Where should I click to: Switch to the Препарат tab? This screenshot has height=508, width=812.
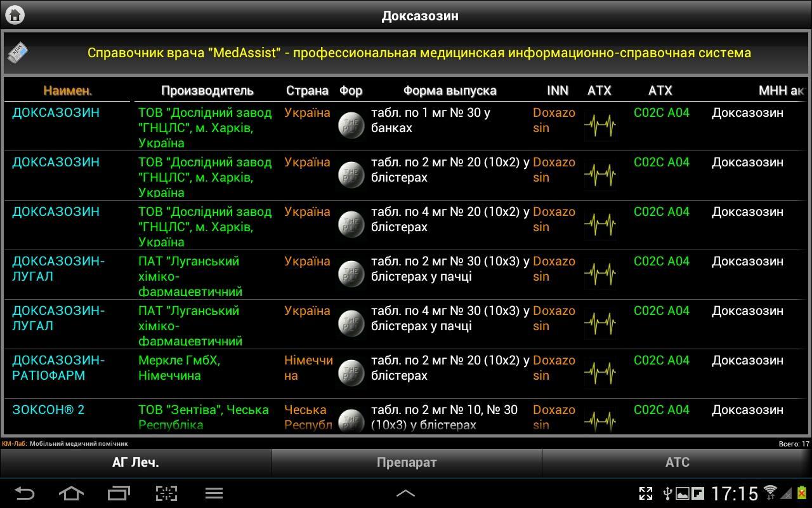coord(407,462)
